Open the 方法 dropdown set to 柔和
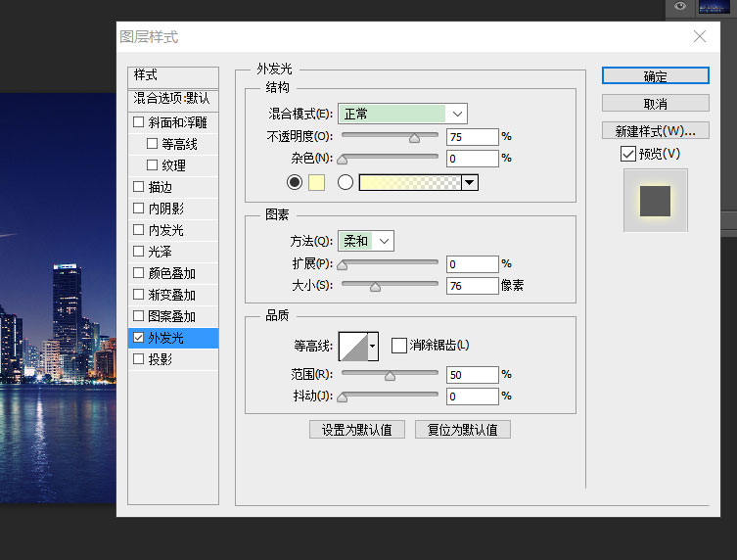This screenshot has height=560, width=737. click(x=365, y=241)
